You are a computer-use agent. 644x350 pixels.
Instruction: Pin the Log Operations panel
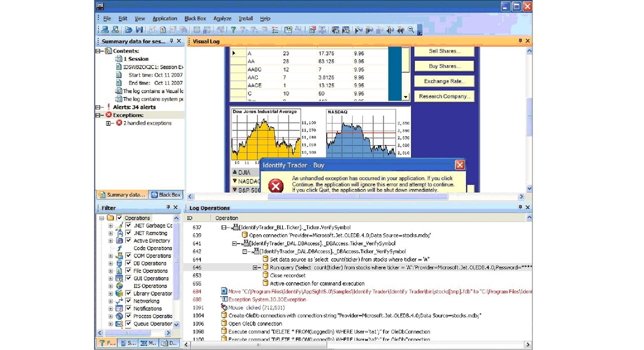[x=520, y=208]
